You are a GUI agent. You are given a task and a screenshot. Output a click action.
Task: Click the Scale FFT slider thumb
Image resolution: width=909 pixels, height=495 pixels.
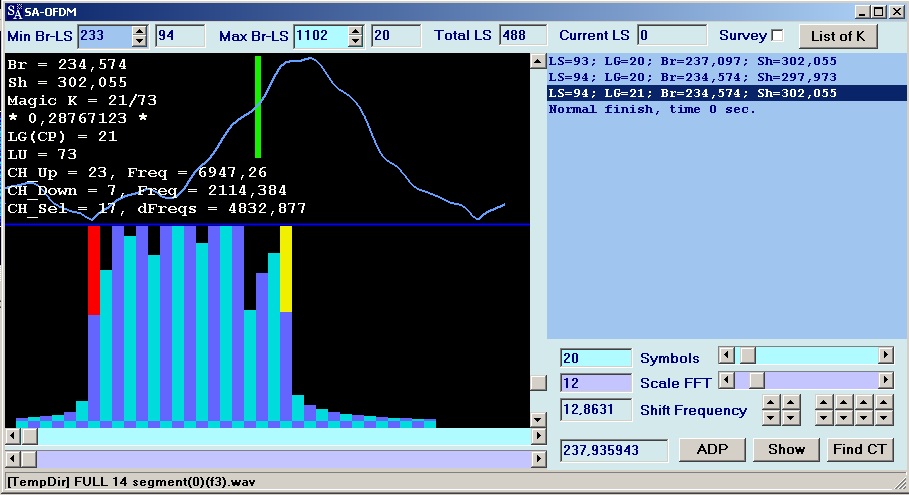click(757, 380)
